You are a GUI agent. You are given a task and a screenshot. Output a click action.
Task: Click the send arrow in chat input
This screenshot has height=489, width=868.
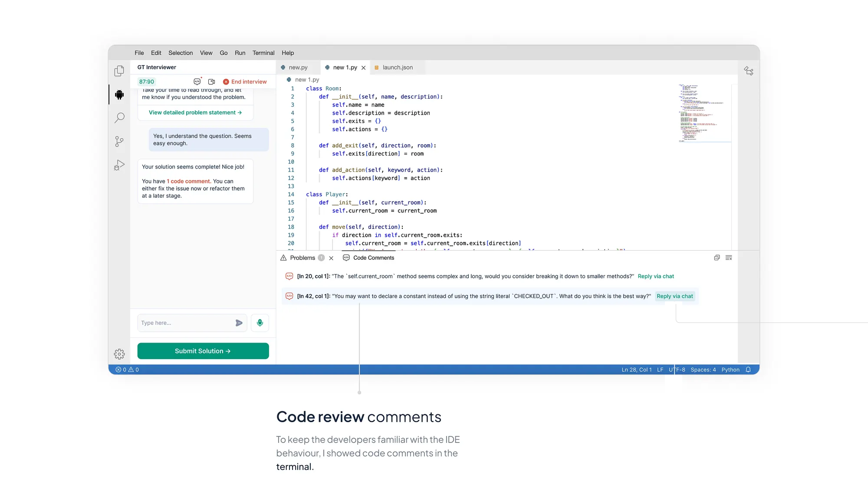239,323
